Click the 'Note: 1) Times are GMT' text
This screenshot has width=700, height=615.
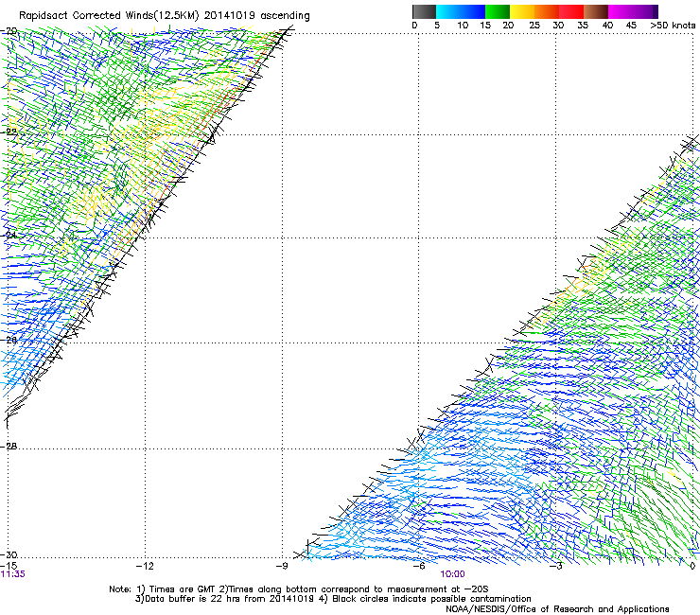162,589
